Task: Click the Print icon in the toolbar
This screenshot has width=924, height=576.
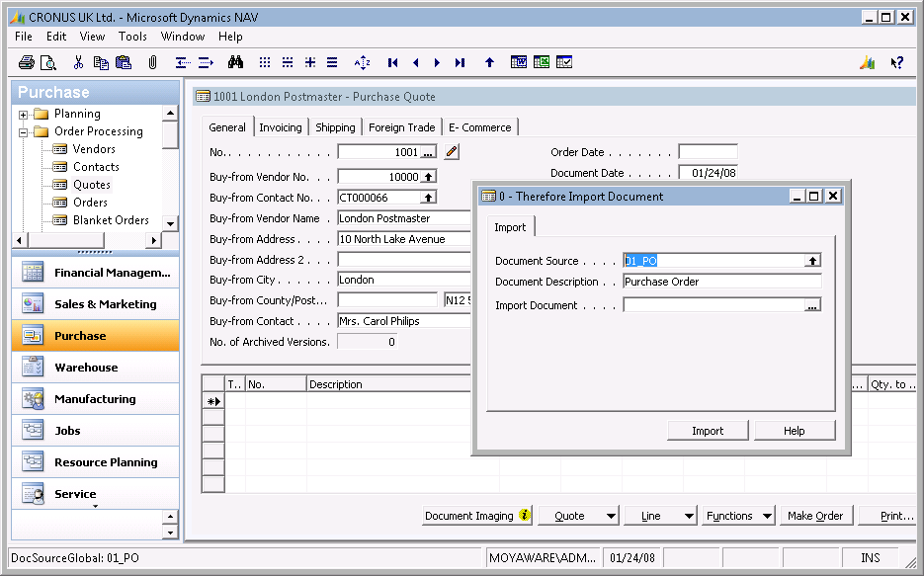Action: coord(26,62)
